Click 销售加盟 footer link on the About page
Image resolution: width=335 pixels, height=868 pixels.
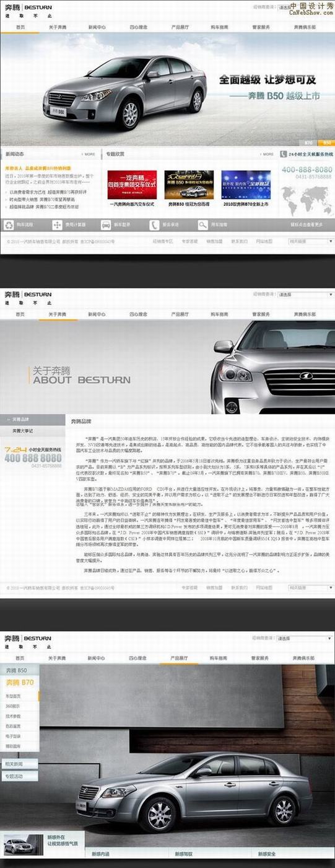pyautogui.click(x=214, y=587)
